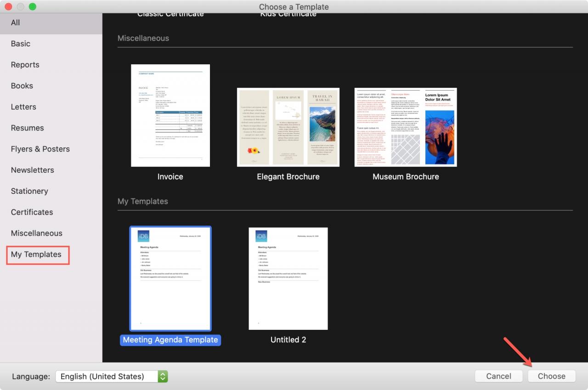
Task: Select the Untitled 2 template thumbnail
Action: click(x=288, y=278)
